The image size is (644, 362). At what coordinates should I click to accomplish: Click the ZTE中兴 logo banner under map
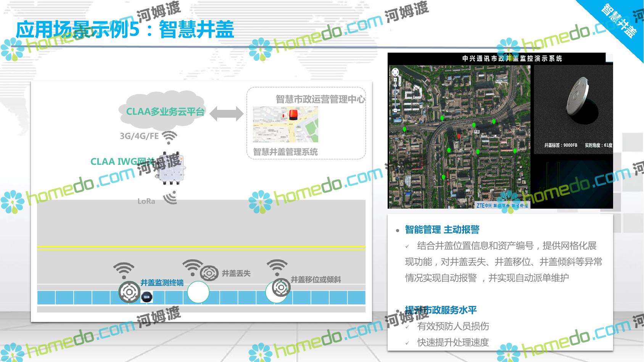click(x=502, y=205)
